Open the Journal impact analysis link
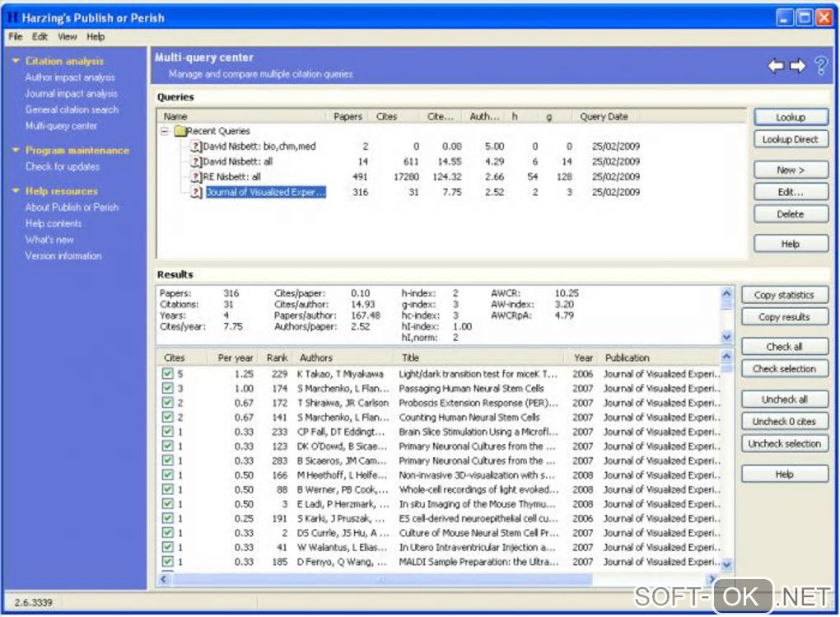840x617 pixels. 71,94
